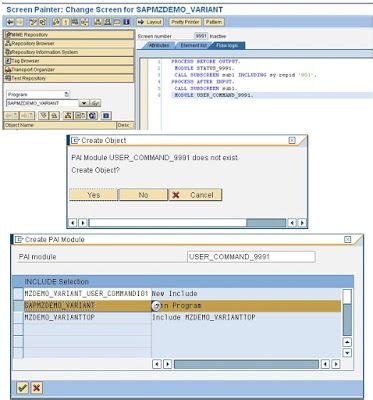Click the Pretty Printer button

185,22
